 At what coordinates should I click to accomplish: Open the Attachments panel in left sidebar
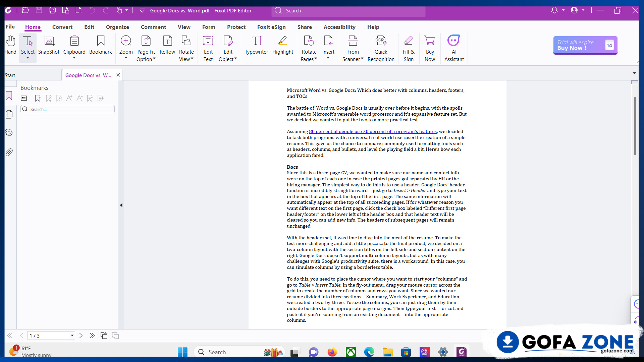click(x=9, y=152)
